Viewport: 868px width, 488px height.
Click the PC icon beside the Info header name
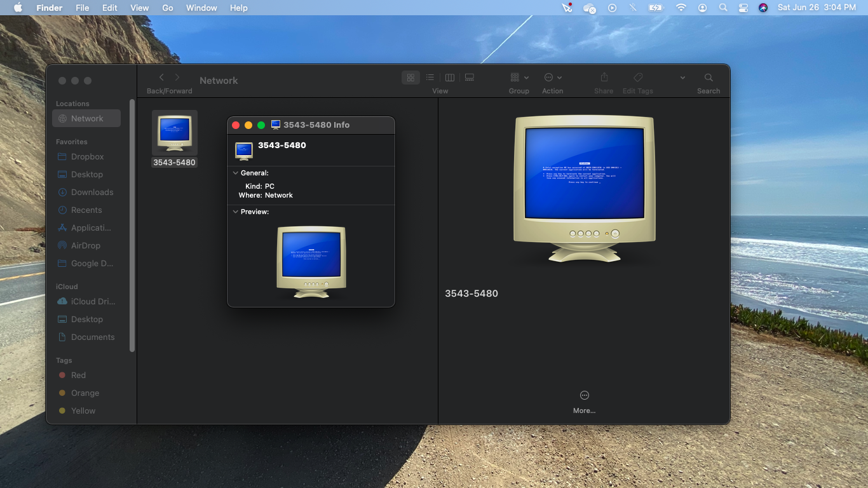tap(244, 151)
